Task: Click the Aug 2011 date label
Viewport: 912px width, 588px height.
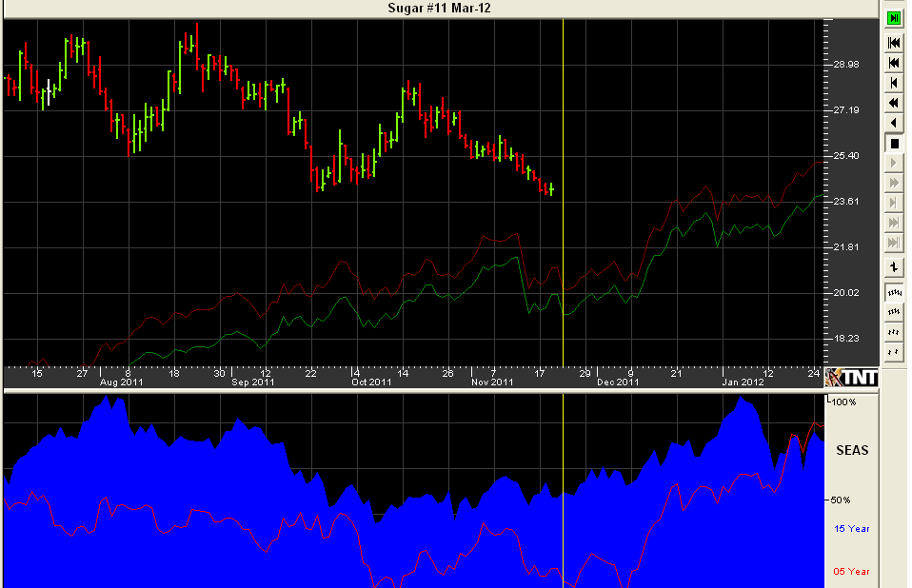Action: 121,382
